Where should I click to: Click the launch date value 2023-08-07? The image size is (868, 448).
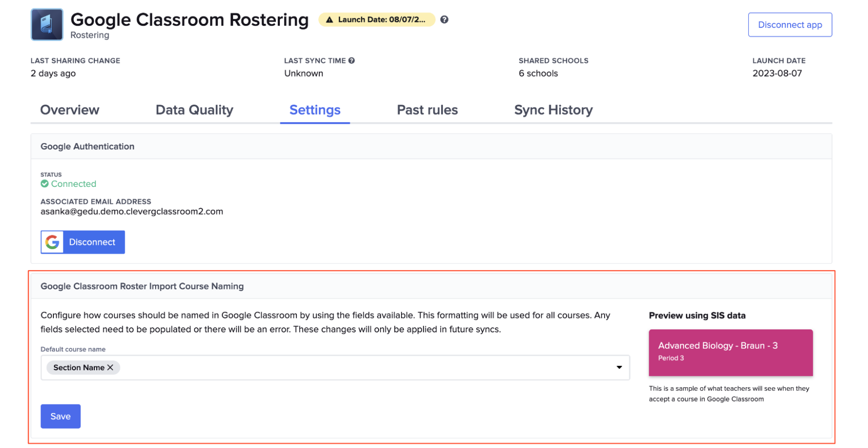[x=777, y=73]
